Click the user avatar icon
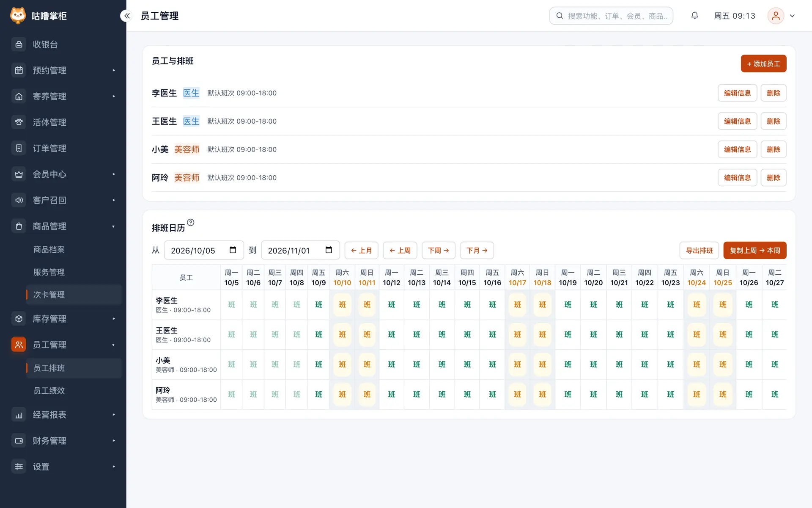The width and height of the screenshot is (812, 508). point(776,16)
